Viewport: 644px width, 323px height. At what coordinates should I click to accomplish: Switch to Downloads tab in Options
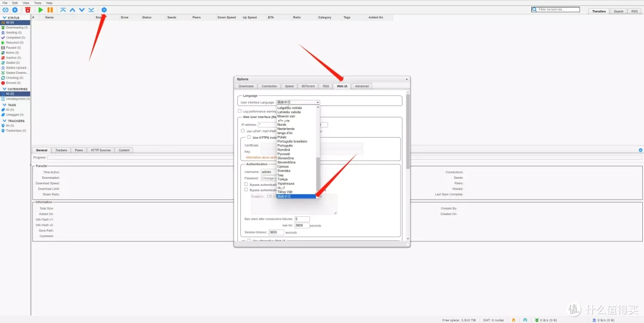(246, 86)
